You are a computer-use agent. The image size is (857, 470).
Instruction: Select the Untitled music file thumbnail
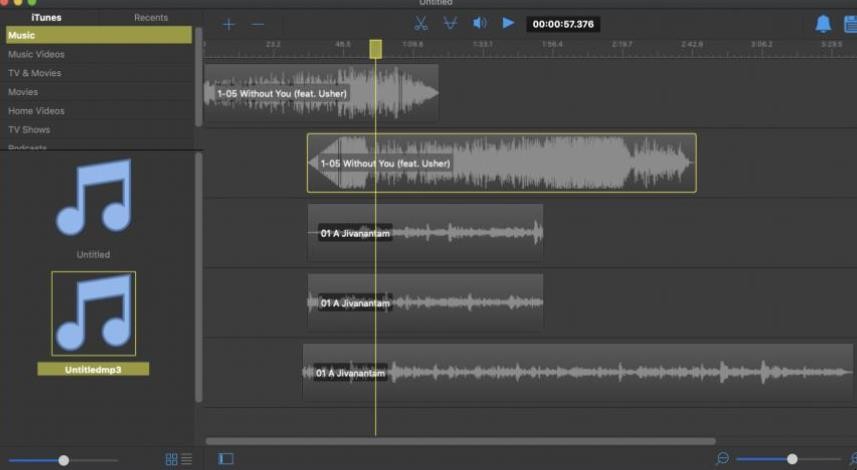click(x=94, y=198)
